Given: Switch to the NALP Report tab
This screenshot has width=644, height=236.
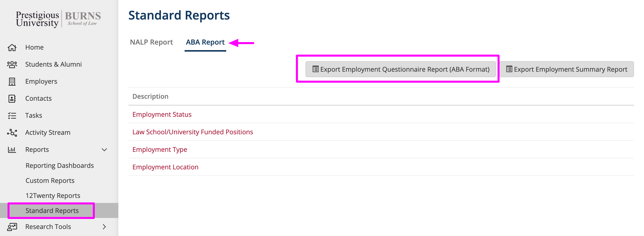Looking at the screenshot, I should coord(151,42).
